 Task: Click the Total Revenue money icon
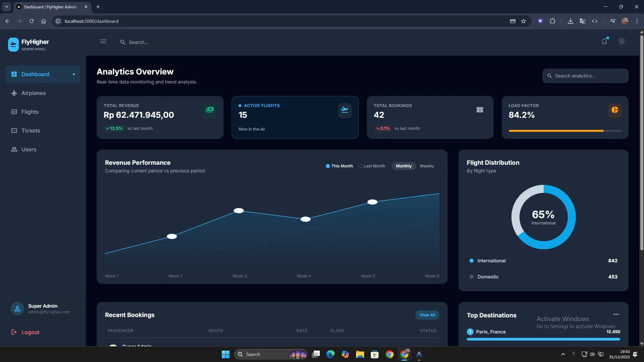pyautogui.click(x=210, y=110)
